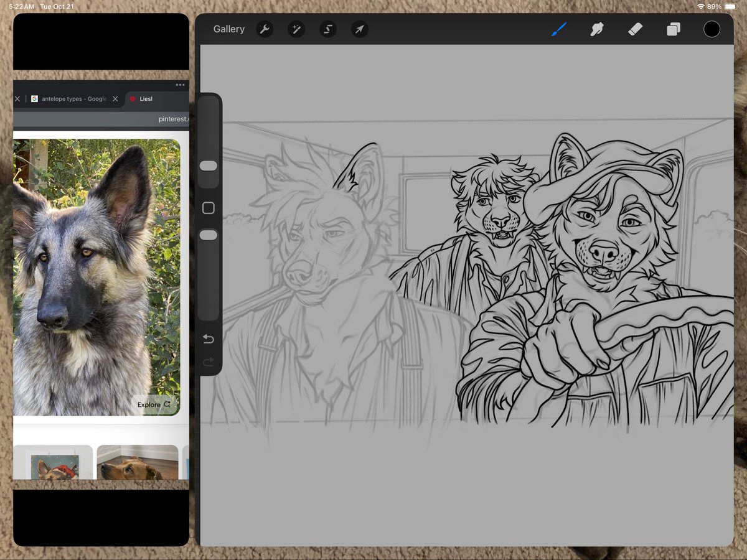
Task: Select the Eraser tool
Action: [x=634, y=29]
